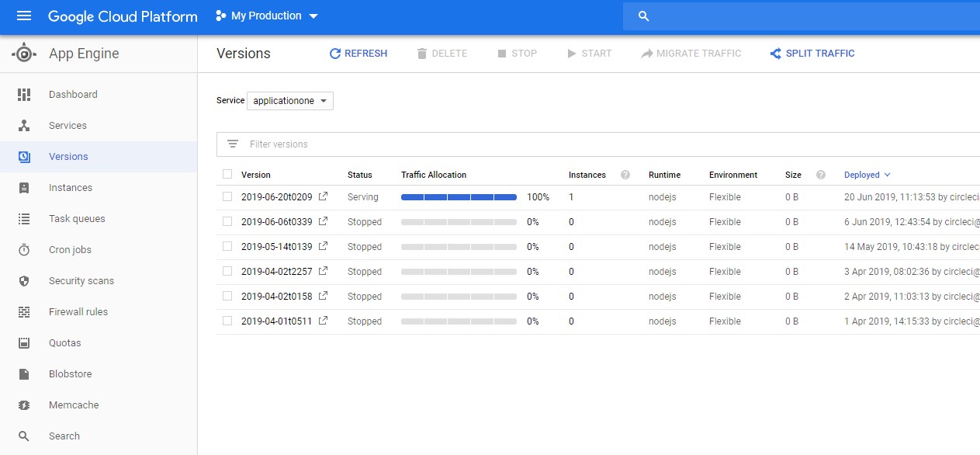Check the box for version 2019-06-06t0339

click(227, 221)
